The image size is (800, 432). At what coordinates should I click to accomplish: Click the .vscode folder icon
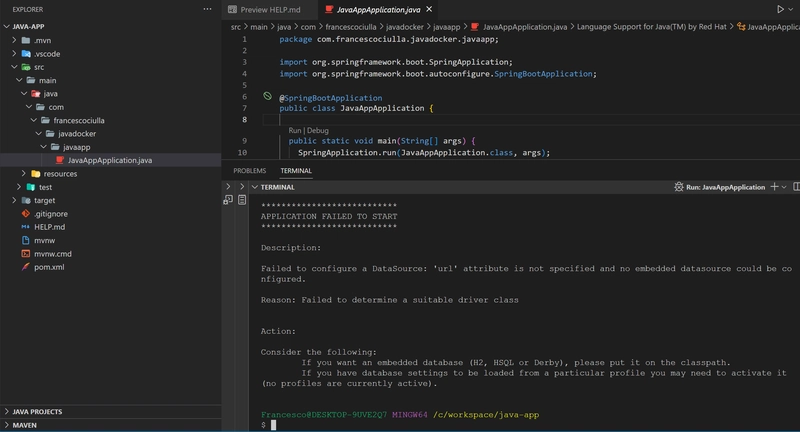(26, 53)
